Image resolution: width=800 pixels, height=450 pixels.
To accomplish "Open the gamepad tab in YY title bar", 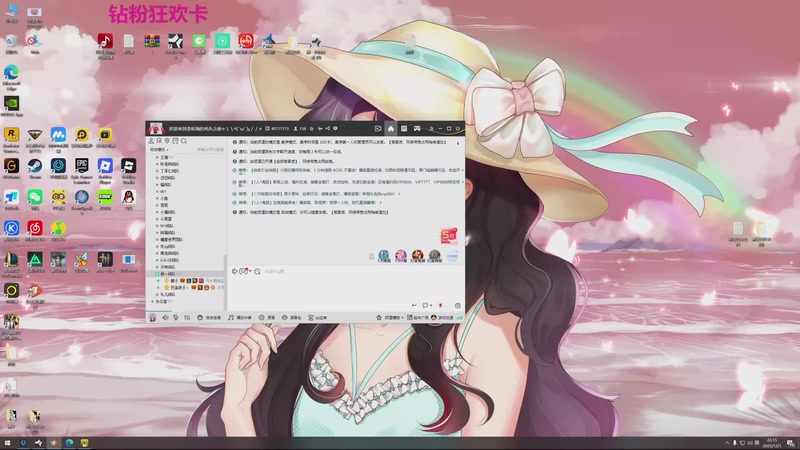I will click(x=417, y=129).
